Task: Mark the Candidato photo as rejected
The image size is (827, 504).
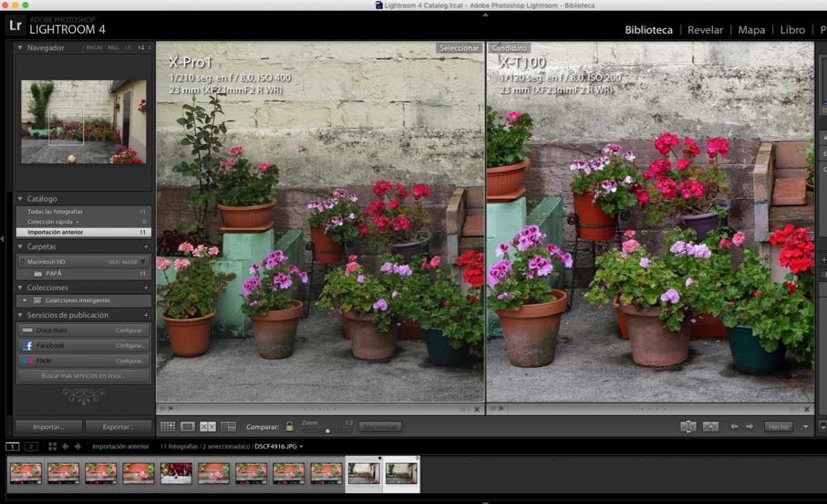Action: pyautogui.click(x=500, y=409)
